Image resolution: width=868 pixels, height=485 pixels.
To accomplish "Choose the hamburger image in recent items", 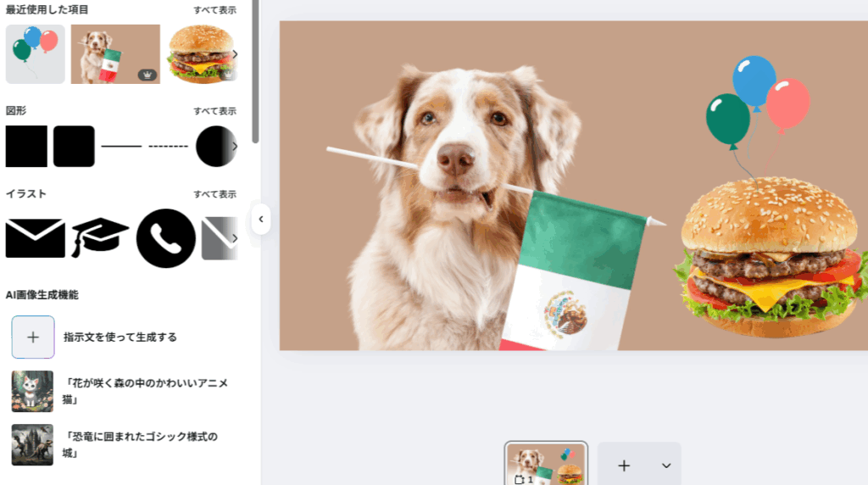I will [199, 54].
